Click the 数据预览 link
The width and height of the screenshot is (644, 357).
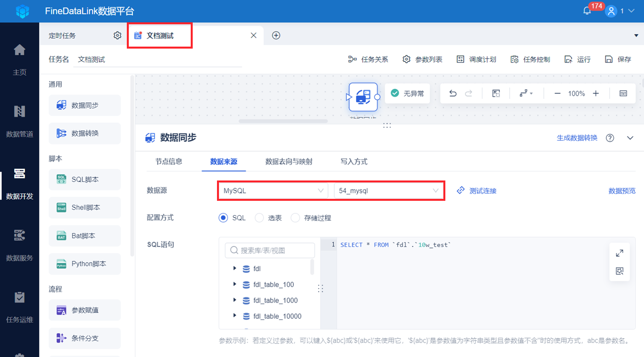point(622,190)
